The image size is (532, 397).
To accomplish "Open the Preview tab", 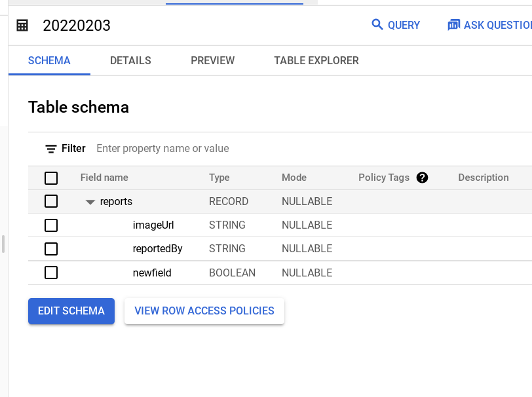I will click(212, 60).
